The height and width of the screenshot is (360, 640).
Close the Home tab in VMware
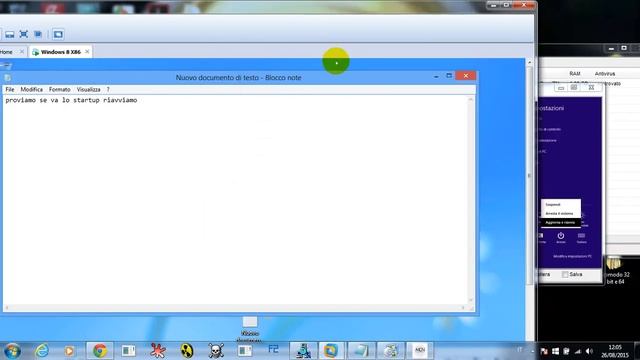[22, 52]
